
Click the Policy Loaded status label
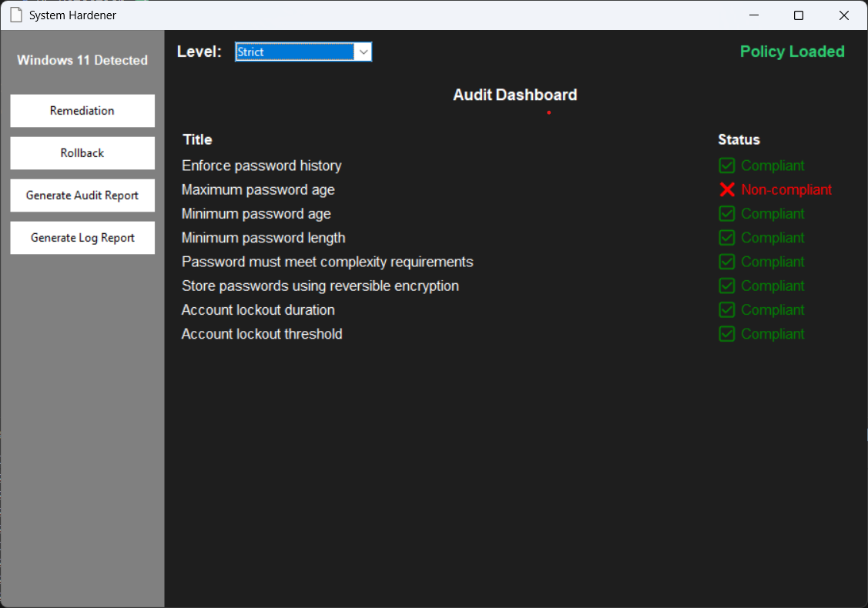pos(793,52)
